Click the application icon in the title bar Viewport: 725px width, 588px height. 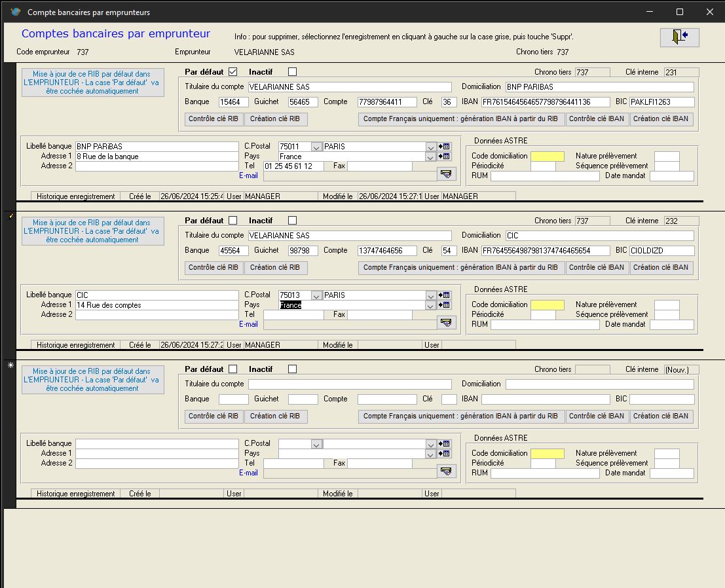pyautogui.click(x=16, y=12)
